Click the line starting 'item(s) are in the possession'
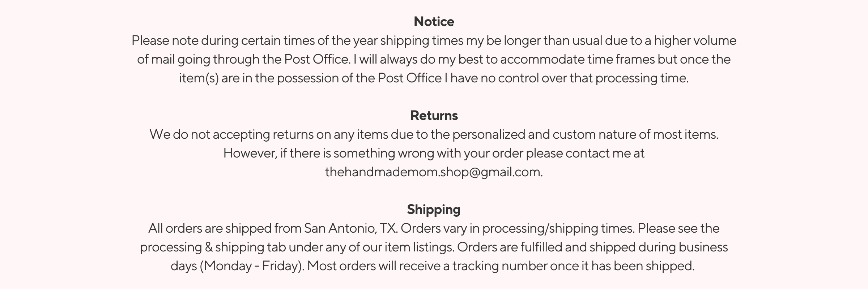This screenshot has height=289, width=868. [x=434, y=78]
